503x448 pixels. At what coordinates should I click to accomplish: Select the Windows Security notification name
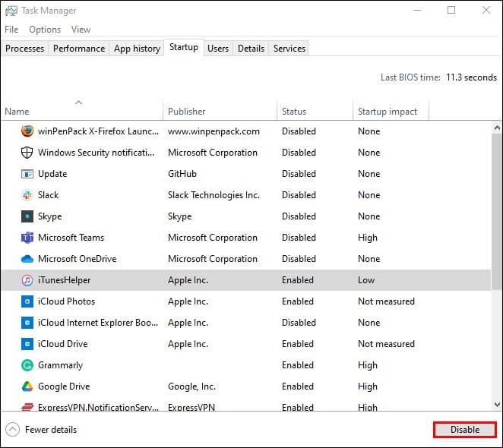[96, 153]
